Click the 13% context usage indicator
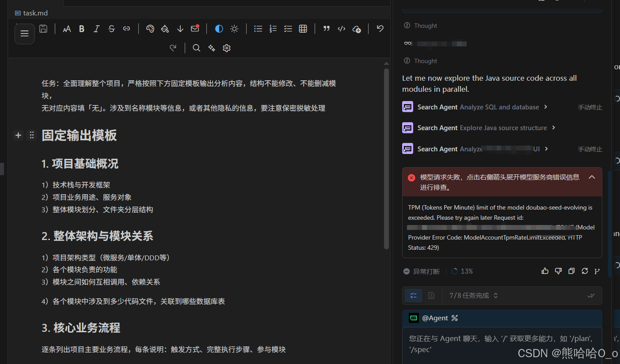This screenshot has width=620, height=364. (x=462, y=272)
